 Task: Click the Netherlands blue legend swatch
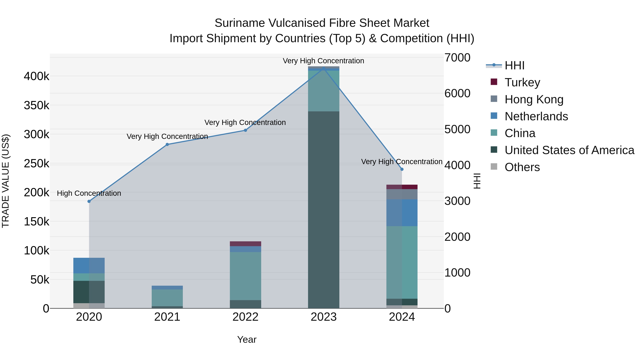point(494,116)
